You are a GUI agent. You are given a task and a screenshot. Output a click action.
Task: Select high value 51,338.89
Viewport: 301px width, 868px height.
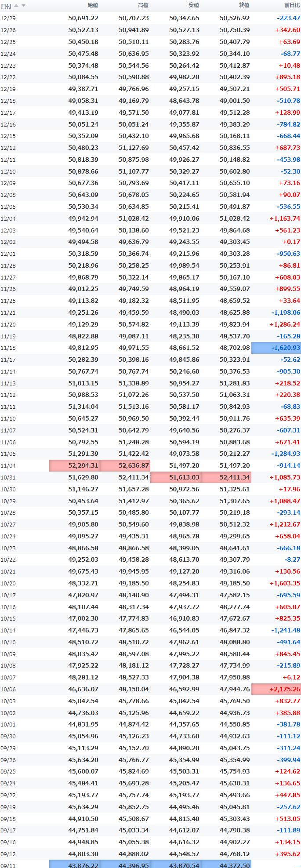134,383
